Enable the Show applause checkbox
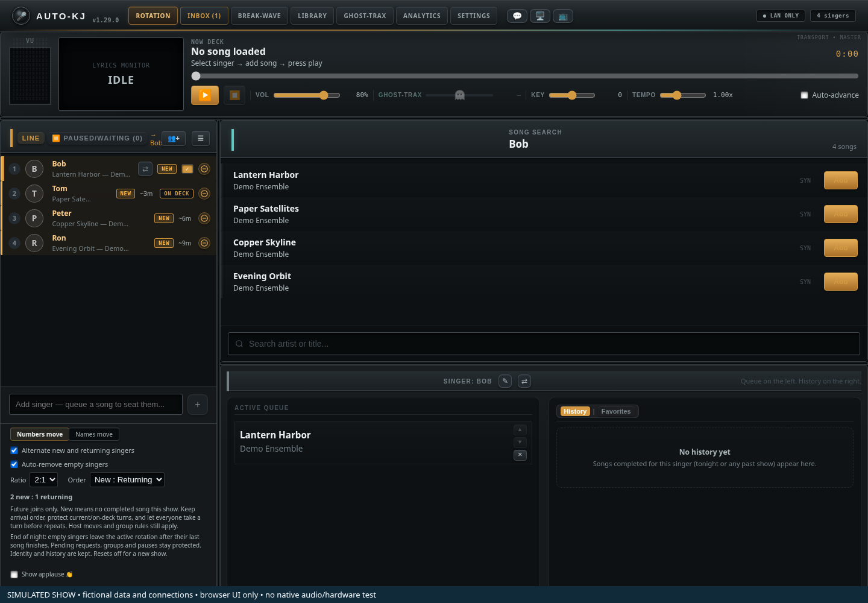 tap(14, 575)
